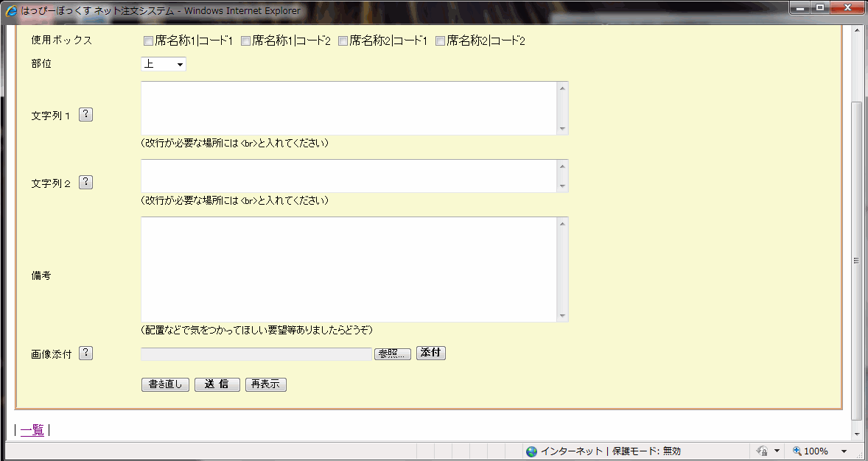This screenshot has width=868, height=461.
Task: Click down arrow of 文字列１ scrollbar
Action: (x=562, y=128)
